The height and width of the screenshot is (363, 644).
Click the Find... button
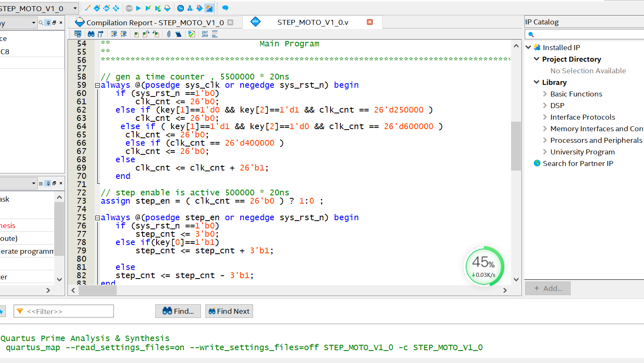click(178, 311)
